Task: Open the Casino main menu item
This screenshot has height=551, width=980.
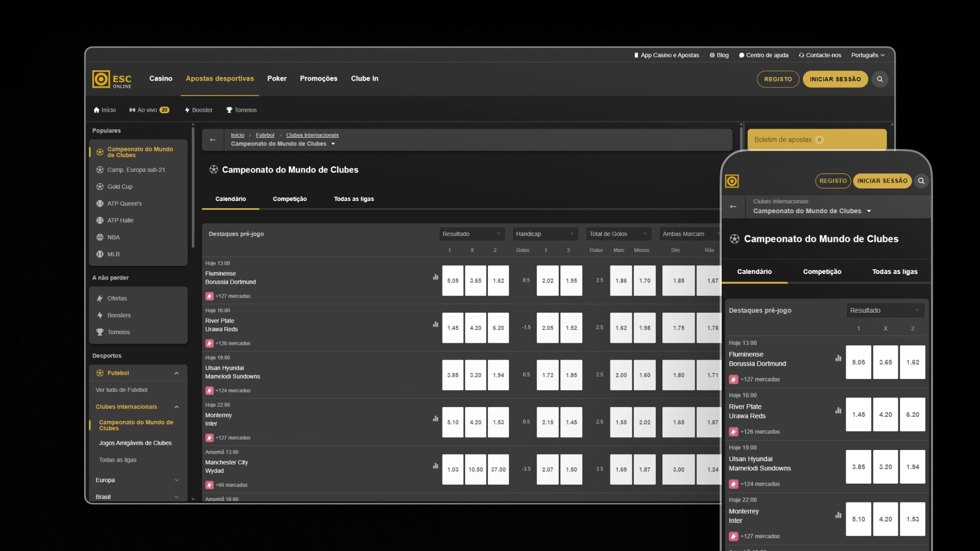Action: click(161, 79)
